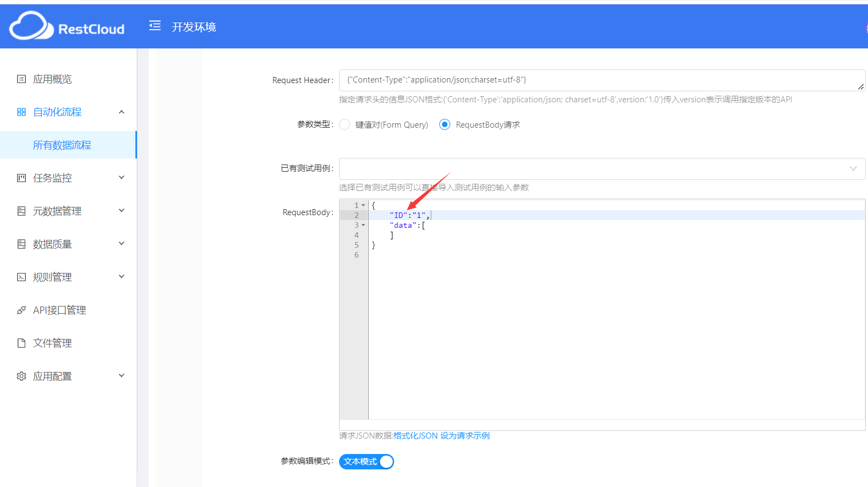Viewport: 868px width, 487px height.
Task: Expand the 规则管理 menu chevron
Action: pyautogui.click(x=122, y=277)
